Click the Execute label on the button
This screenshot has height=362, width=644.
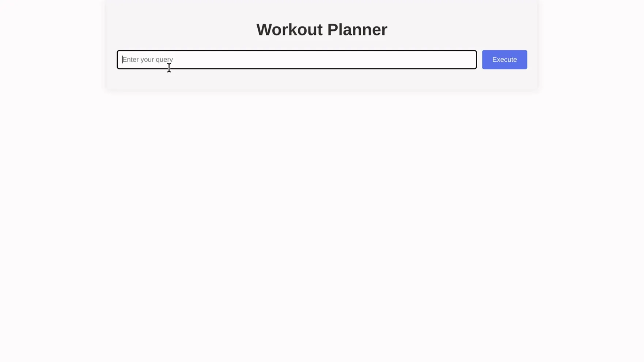[x=504, y=59]
